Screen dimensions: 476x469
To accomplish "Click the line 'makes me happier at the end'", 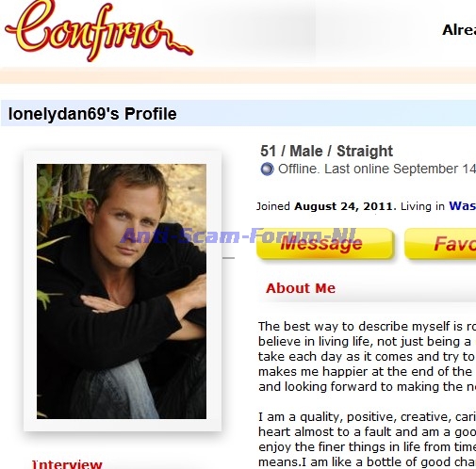I will (366, 371).
